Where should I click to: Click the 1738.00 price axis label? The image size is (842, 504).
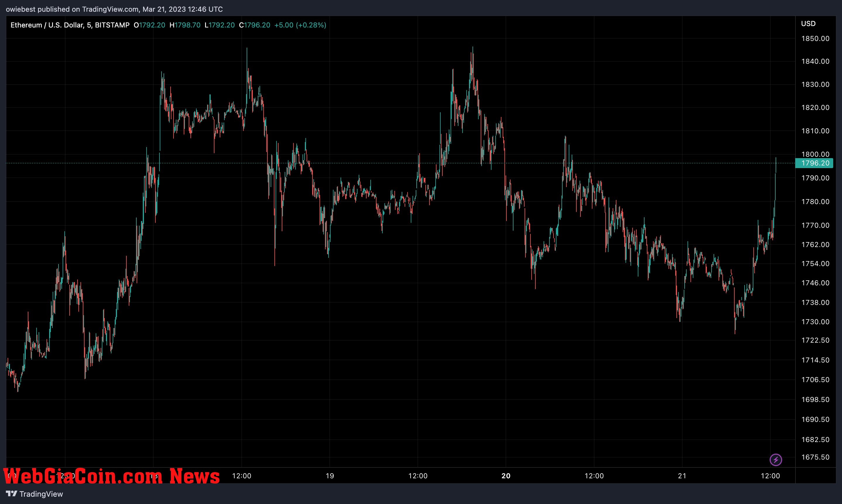(x=815, y=302)
